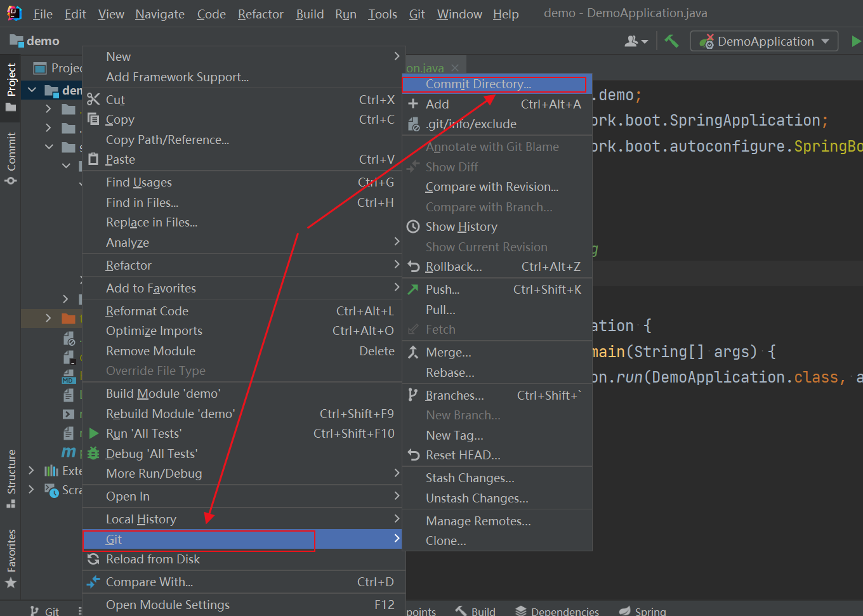Expand the New submenu arrow

(x=397, y=56)
